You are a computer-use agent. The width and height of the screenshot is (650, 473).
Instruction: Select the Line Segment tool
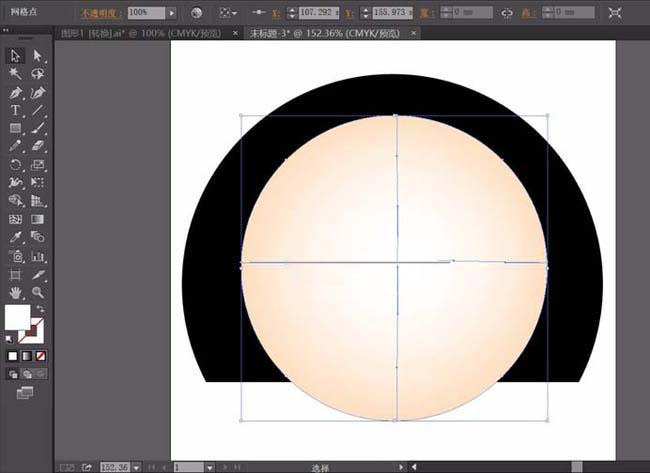[37, 110]
